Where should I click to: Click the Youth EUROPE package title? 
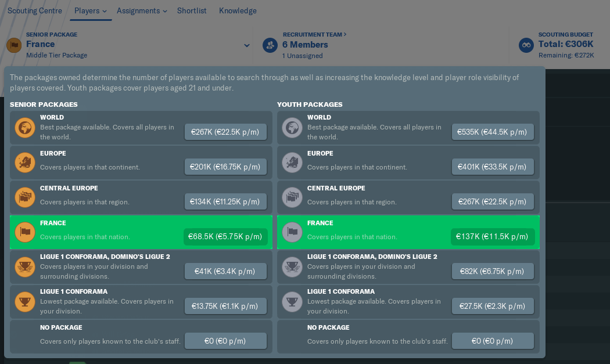point(320,153)
